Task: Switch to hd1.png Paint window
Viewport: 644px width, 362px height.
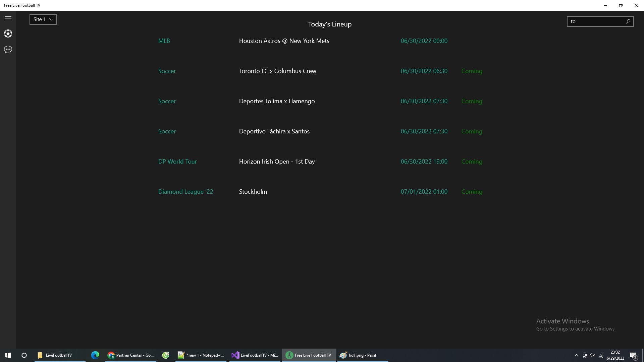Action: coord(362,355)
